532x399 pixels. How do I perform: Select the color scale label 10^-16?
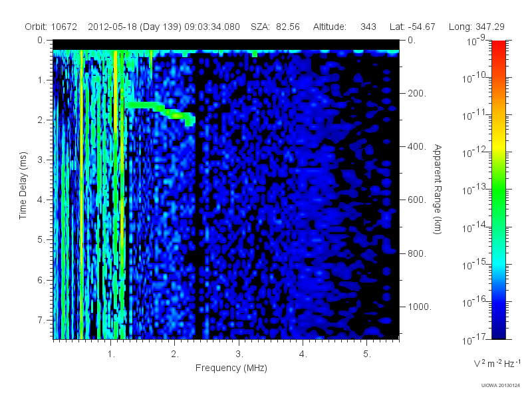tap(474, 302)
